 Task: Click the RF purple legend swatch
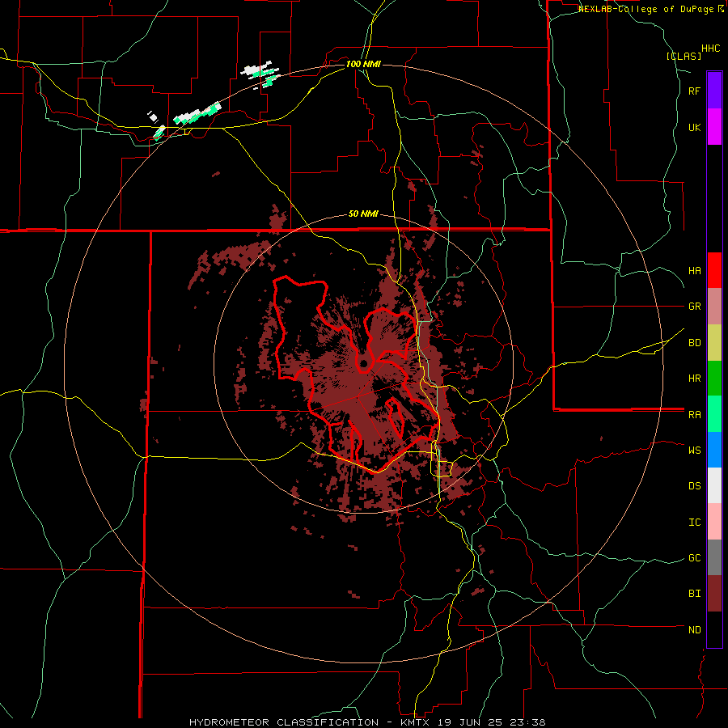tap(714, 91)
